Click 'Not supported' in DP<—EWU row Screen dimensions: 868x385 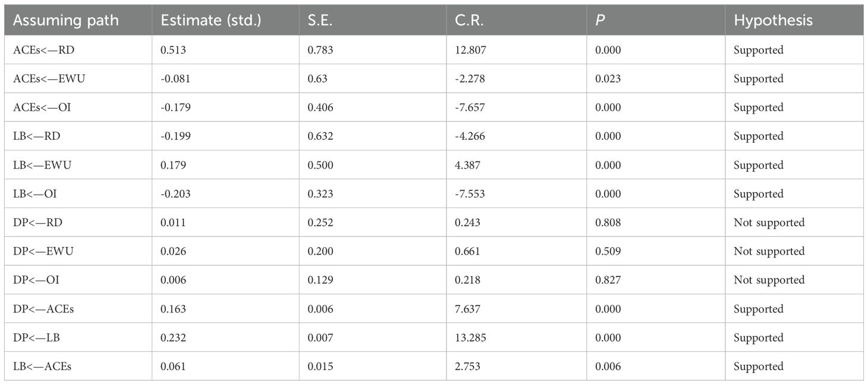[x=769, y=251]
